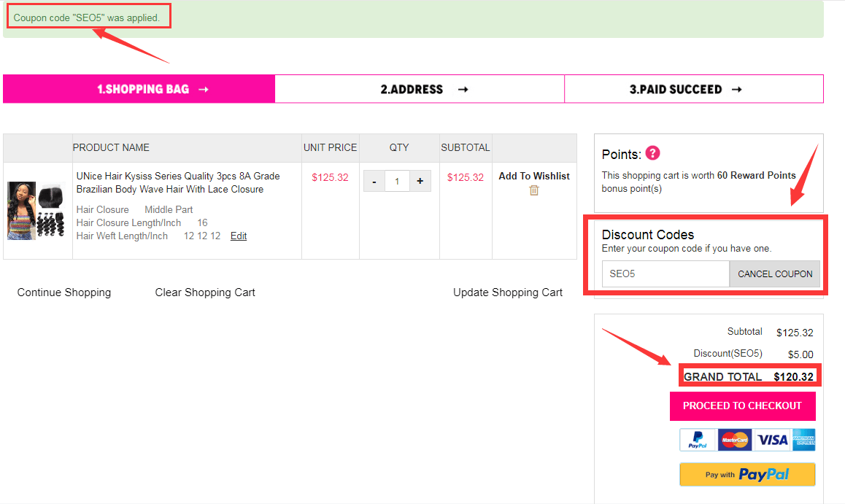Open the hair bundle product thumbnail
The image size is (845, 504).
[x=36, y=211]
